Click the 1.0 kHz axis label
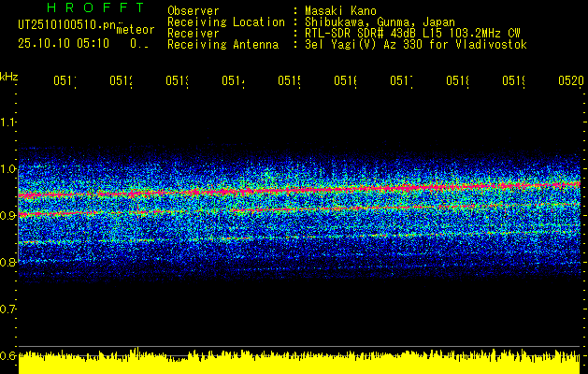The height and width of the screenshot is (374, 588). tap(7, 168)
